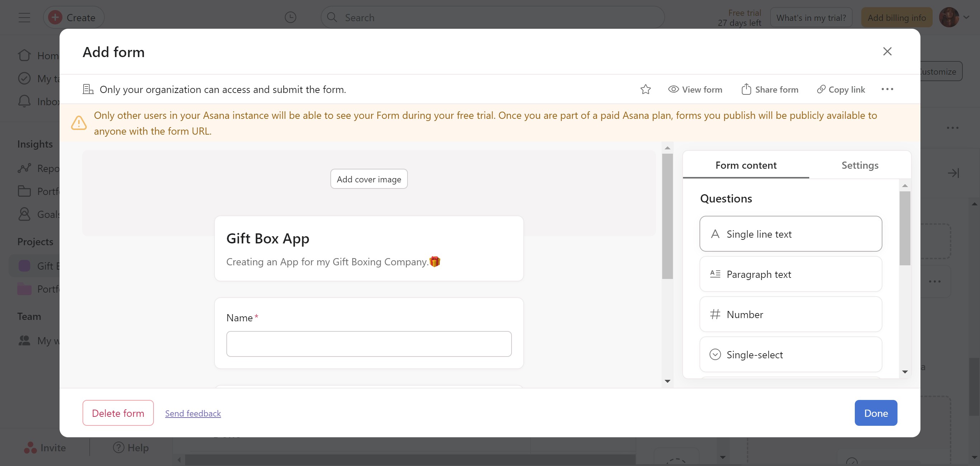Copy link to the form
Image resolution: width=980 pixels, height=466 pixels.
[x=841, y=89]
